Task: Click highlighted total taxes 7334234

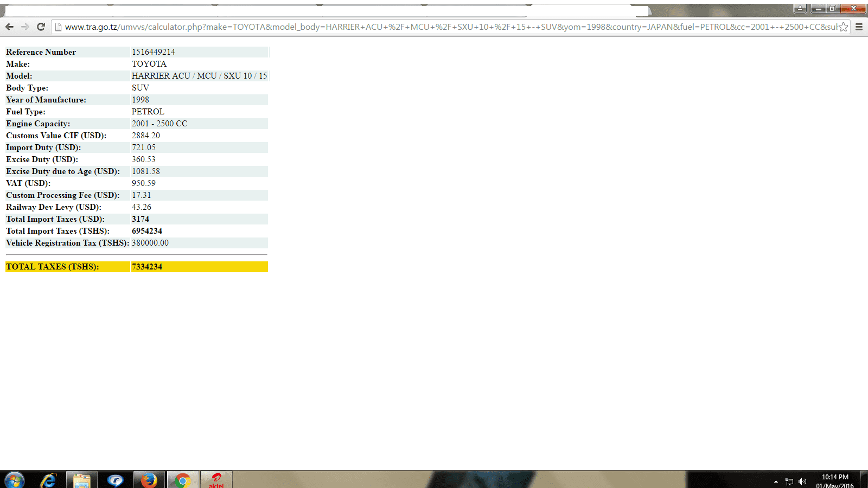Action: 147,267
